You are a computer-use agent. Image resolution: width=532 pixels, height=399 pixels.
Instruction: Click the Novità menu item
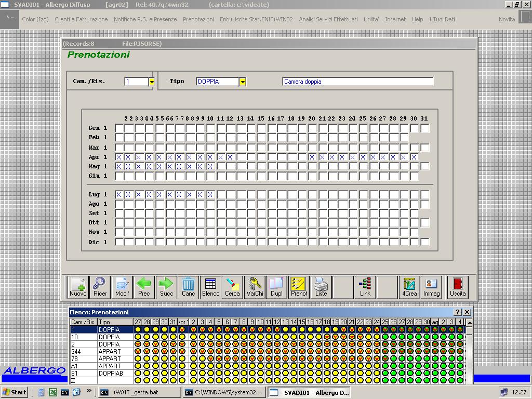click(x=507, y=19)
